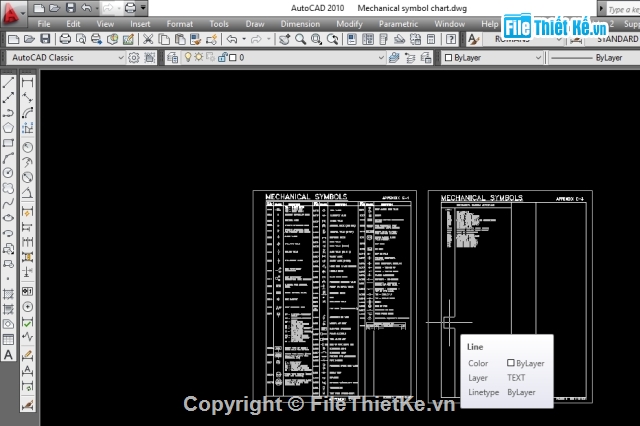Click the Zoom Previous icon
Screen dimensions: 640x426
point(333,39)
